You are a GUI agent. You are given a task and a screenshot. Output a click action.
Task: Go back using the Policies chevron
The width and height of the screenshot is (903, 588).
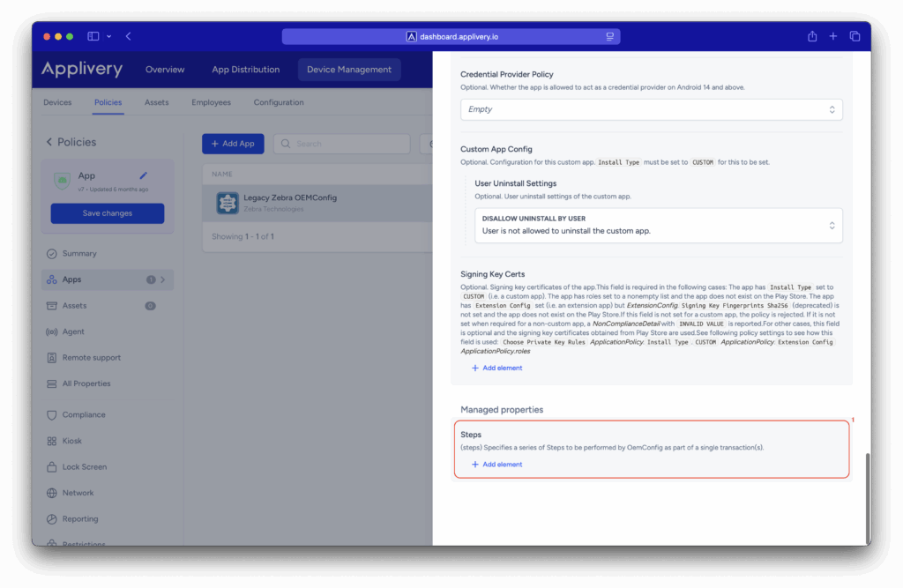point(49,142)
